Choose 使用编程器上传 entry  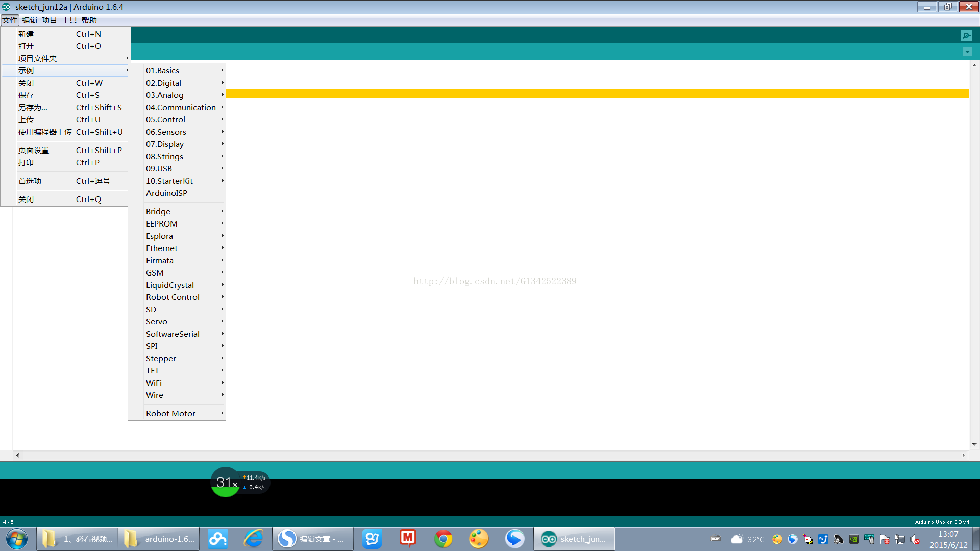coord(65,132)
